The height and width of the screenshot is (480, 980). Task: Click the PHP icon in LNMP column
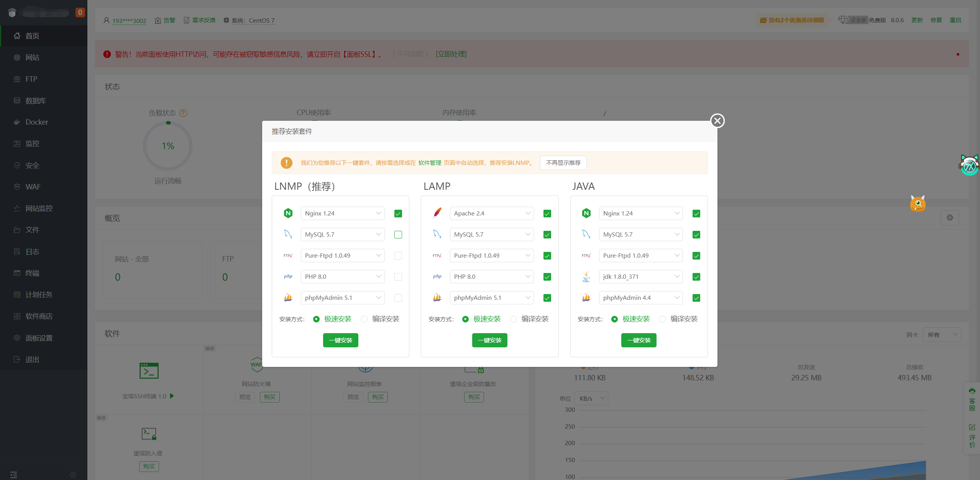tap(288, 276)
